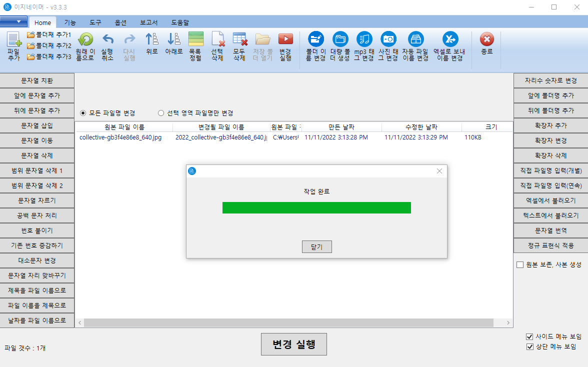The image size is (588, 367).
Task: Click the 문자열 치환 sidebar button
Action: [37, 80]
